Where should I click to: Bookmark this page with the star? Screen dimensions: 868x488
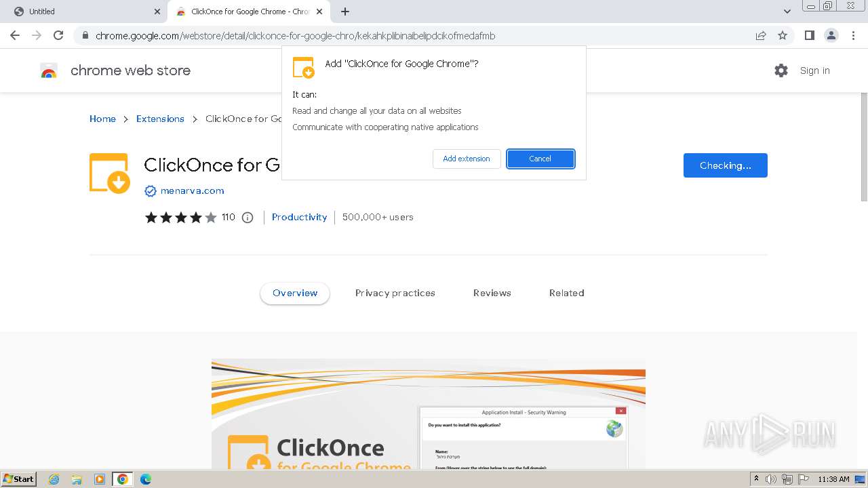click(783, 35)
